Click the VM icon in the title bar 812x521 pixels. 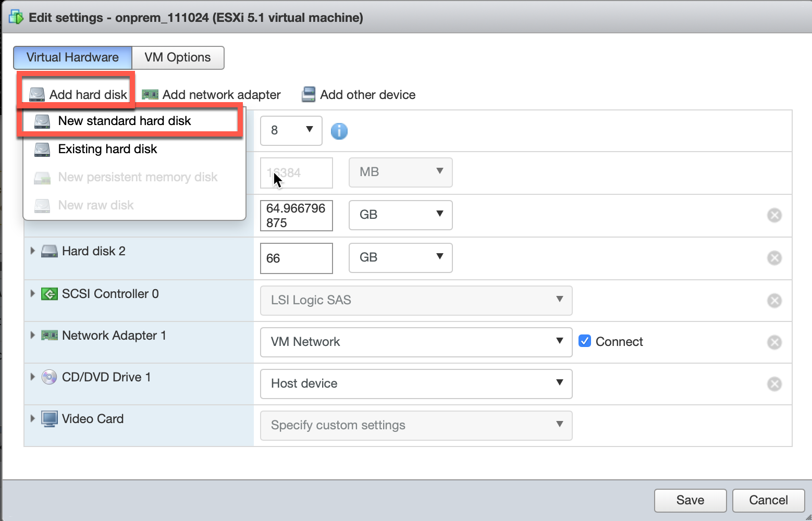point(16,17)
